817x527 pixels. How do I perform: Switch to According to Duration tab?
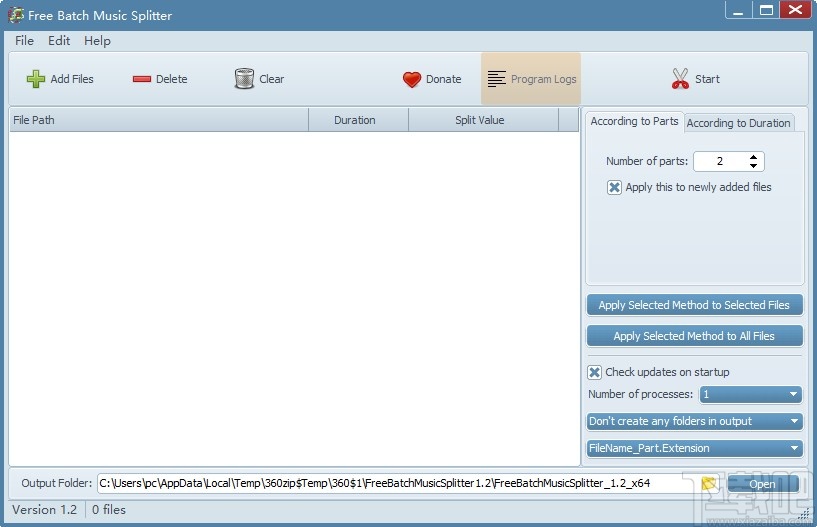click(x=738, y=123)
